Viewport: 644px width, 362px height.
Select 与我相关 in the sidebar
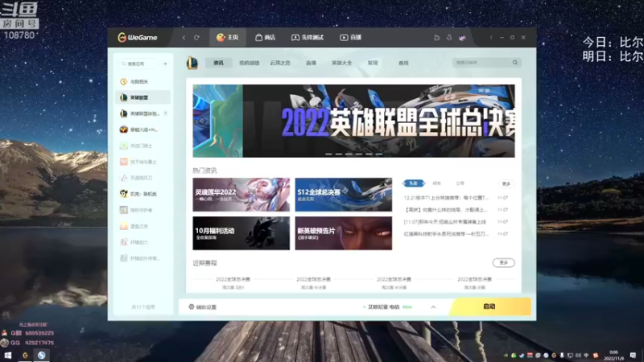(143, 82)
